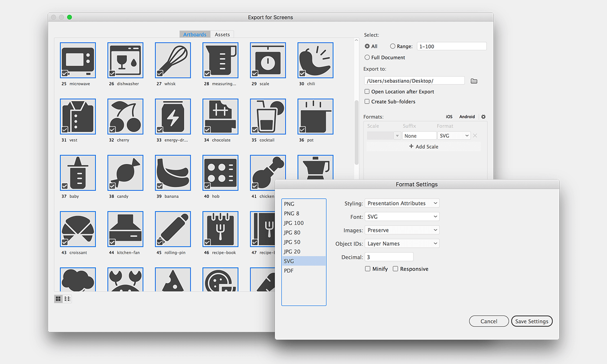
Task: Apply the Android export preset
Action: [x=467, y=117]
